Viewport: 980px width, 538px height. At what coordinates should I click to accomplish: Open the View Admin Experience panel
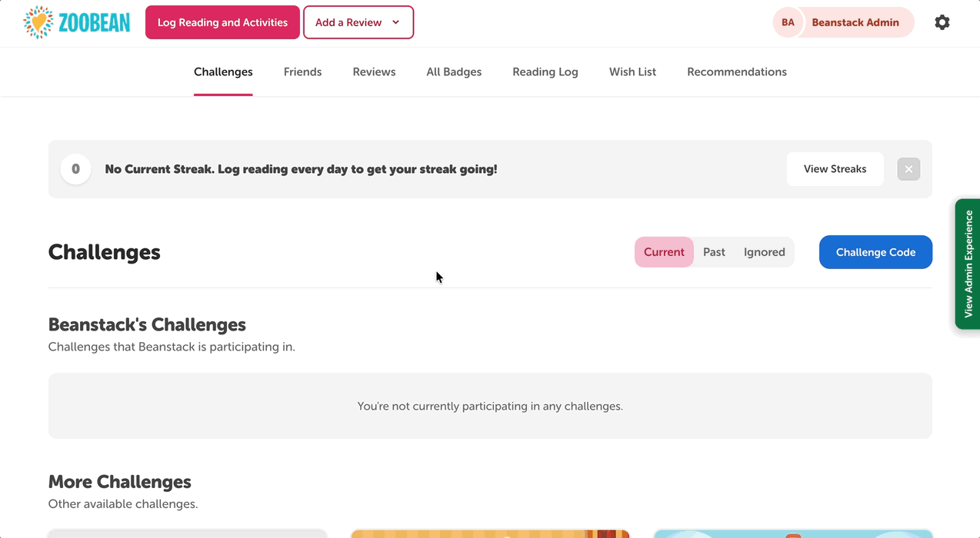pos(968,264)
